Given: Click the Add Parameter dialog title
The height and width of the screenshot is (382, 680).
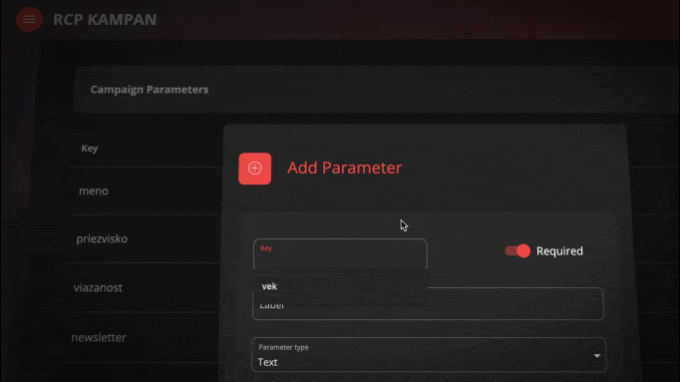Looking at the screenshot, I should click(344, 168).
